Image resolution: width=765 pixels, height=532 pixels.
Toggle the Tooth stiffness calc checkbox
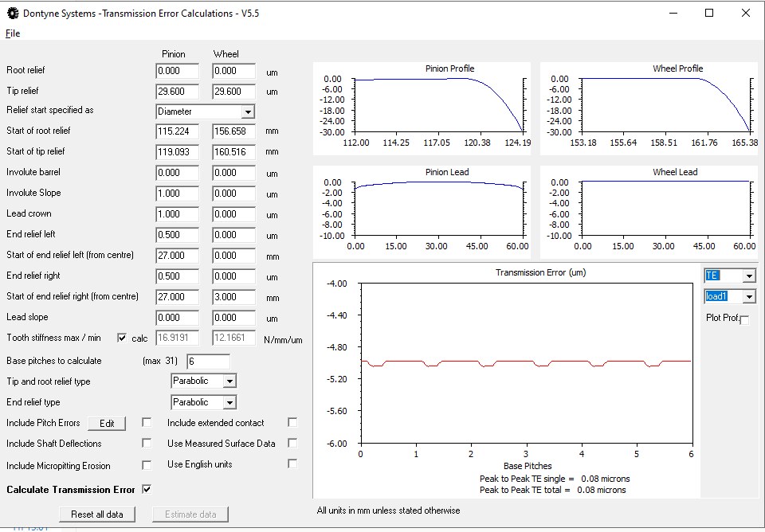pos(122,338)
